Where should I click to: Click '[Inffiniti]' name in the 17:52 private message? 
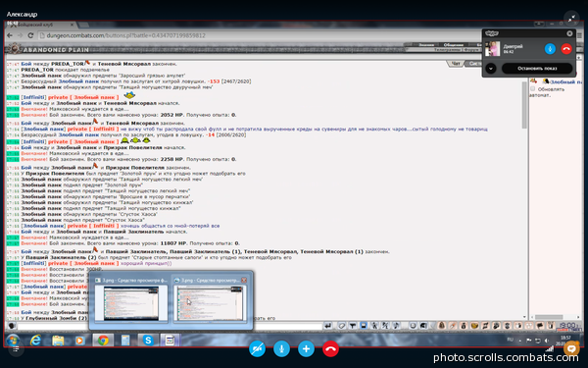[x=33, y=97]
